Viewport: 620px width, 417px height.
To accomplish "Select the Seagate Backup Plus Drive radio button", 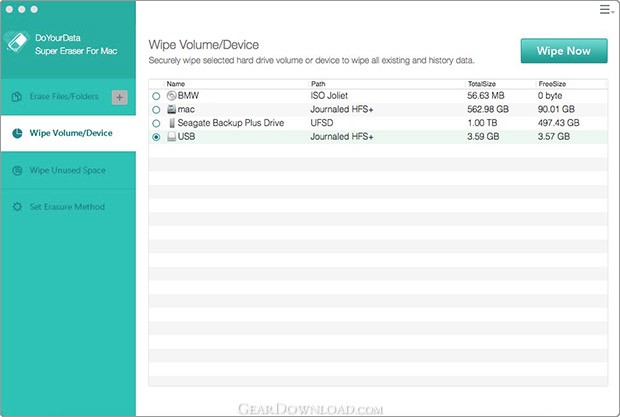I will 156,123.
